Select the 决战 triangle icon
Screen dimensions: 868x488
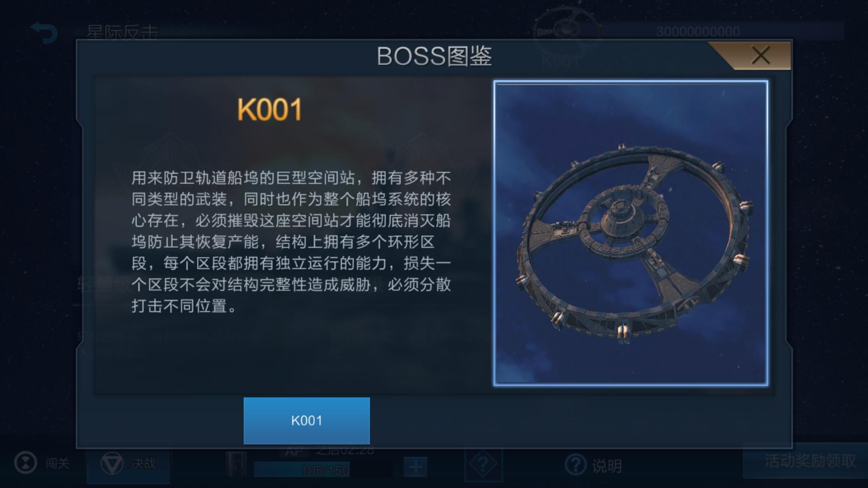coord(112,464)
